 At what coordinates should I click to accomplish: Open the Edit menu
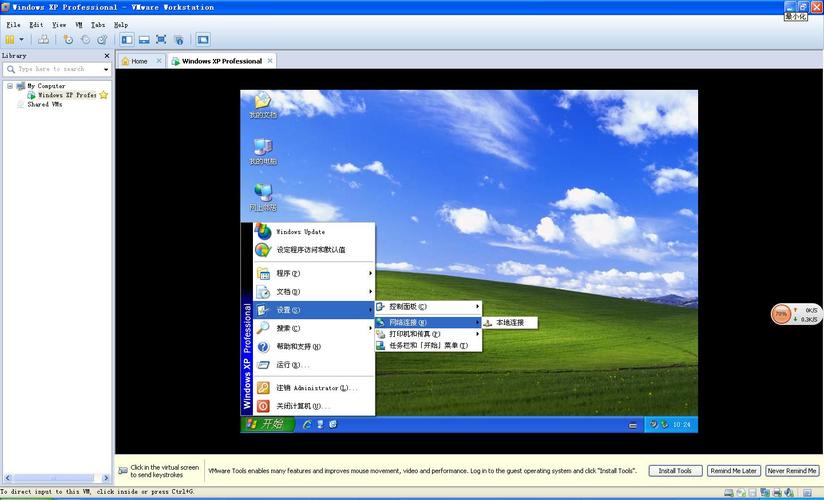pos(36,25)
